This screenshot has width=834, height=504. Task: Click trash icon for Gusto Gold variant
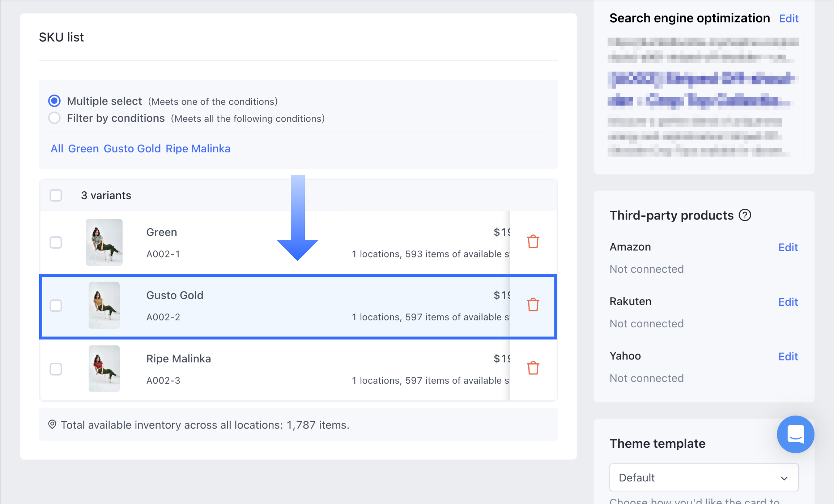pyautogui.click(x=533, y=304)
